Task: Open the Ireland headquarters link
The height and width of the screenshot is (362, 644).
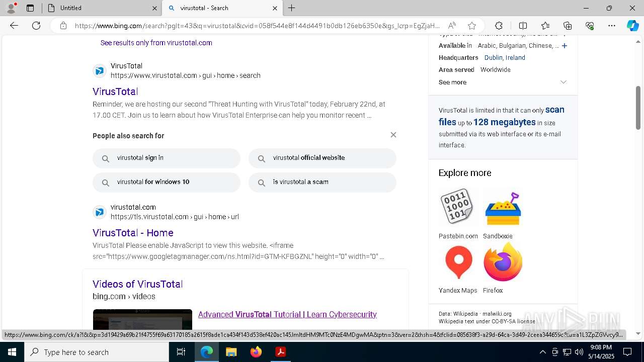Action: 515,58
